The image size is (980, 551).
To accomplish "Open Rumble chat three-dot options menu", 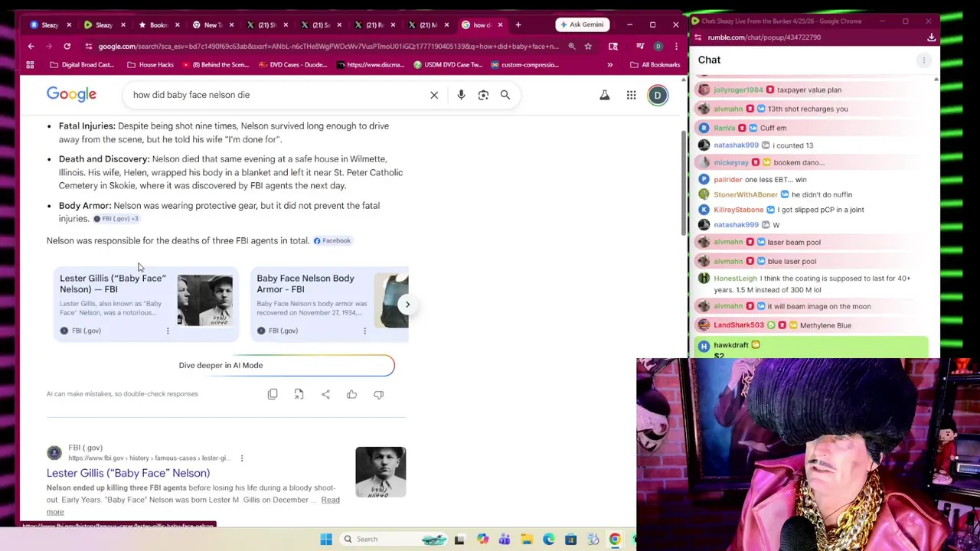I will tap(924, 60).
